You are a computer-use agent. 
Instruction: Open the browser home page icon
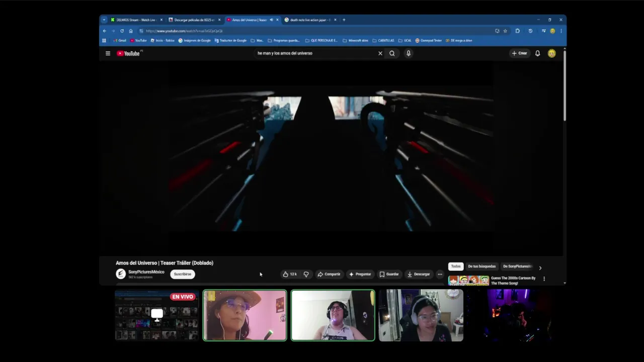click(131, 31)
